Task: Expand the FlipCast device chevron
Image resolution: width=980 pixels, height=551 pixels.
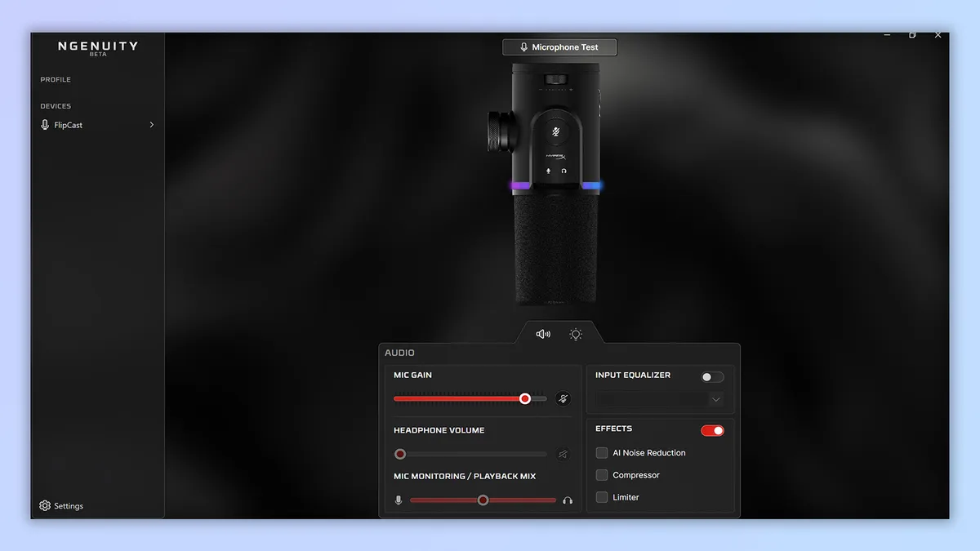Action: pyautogui.click(x=151, y=125)
